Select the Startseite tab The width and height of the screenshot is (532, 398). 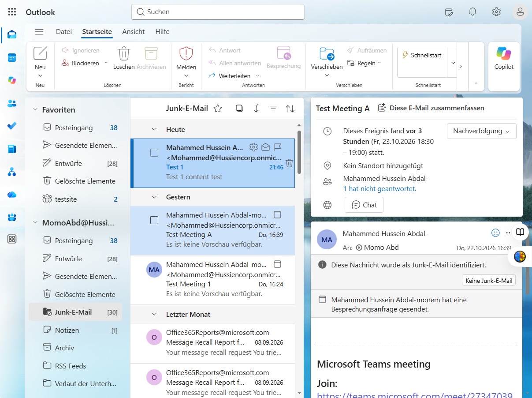click(97, 32)
